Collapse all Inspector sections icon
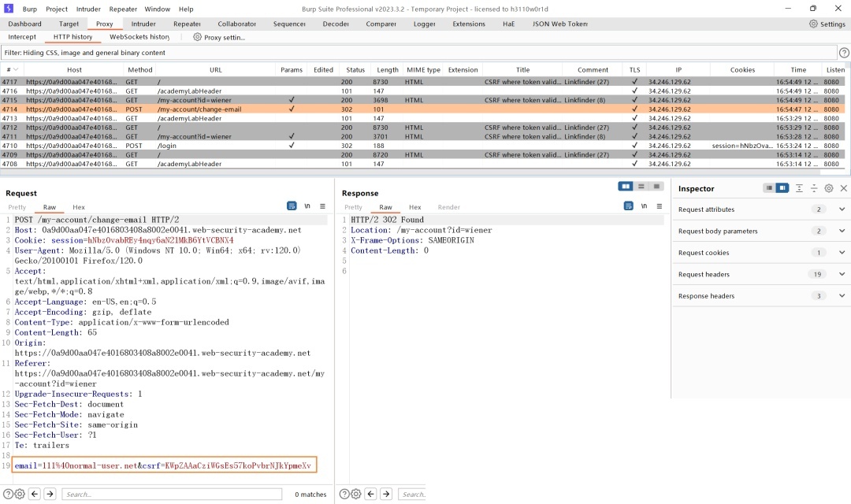851x504 pixels. [814, 188]
